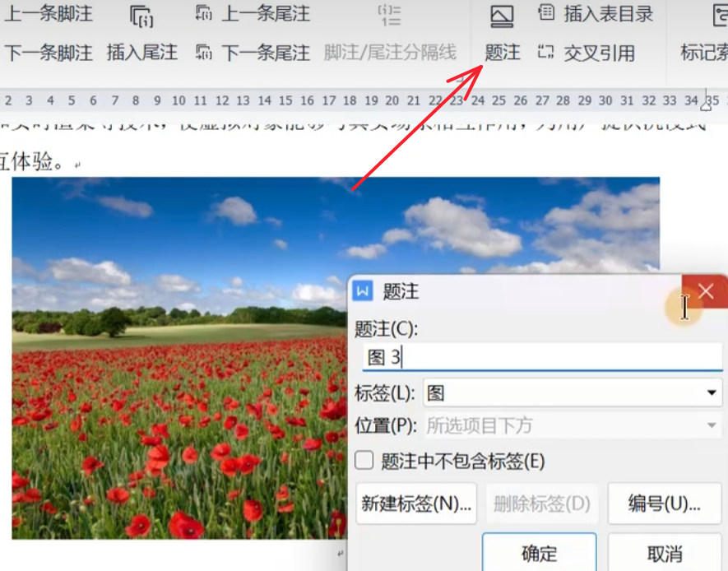This screenshot has height=571, width=728.
Task: Click footnote/endnote separator line icon
Action: pos(390,16)
